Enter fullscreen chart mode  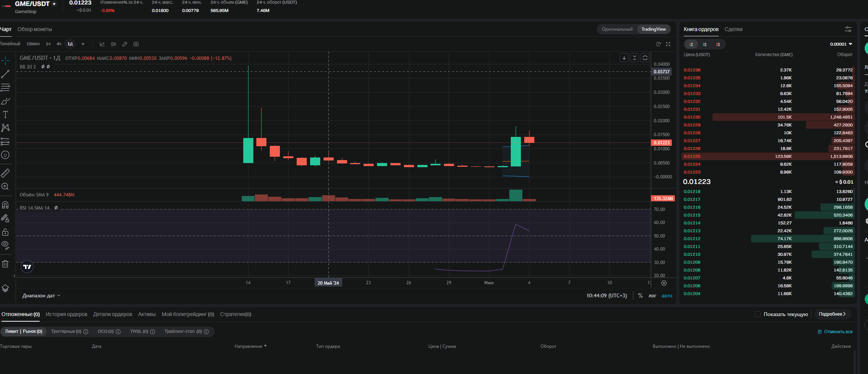(668, 44)
